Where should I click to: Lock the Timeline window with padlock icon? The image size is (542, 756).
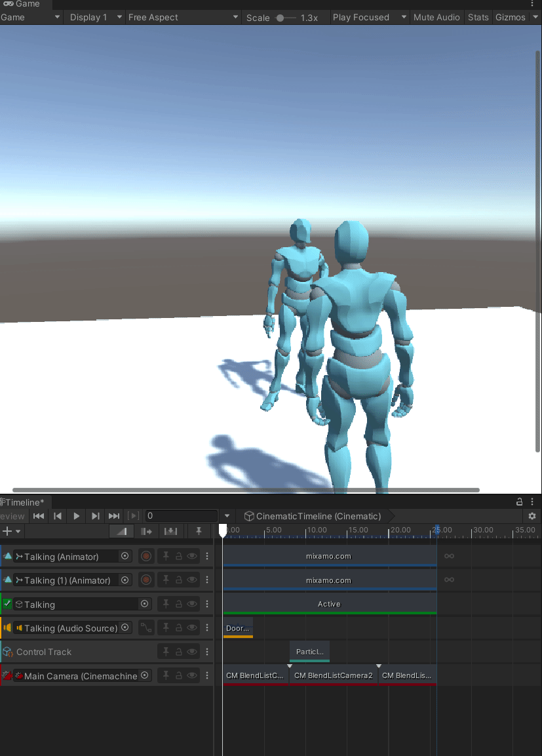pyautogui.click(x=520, y=502)
